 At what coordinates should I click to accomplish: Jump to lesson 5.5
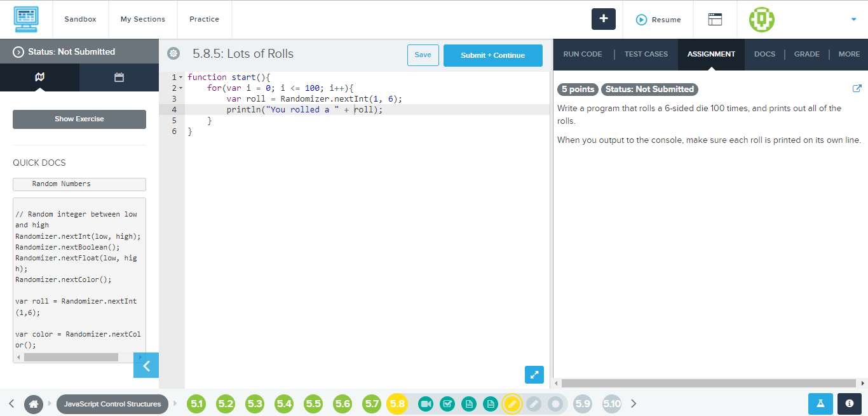click(313, 404)
